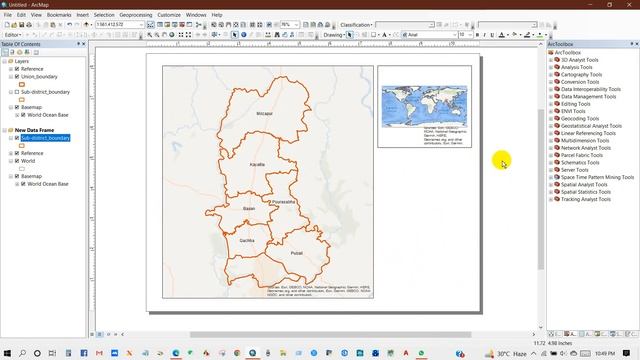Open the Classification dropdown menu
The width and height of the screenshot is (640, 360).
click(x=356, y=25)
